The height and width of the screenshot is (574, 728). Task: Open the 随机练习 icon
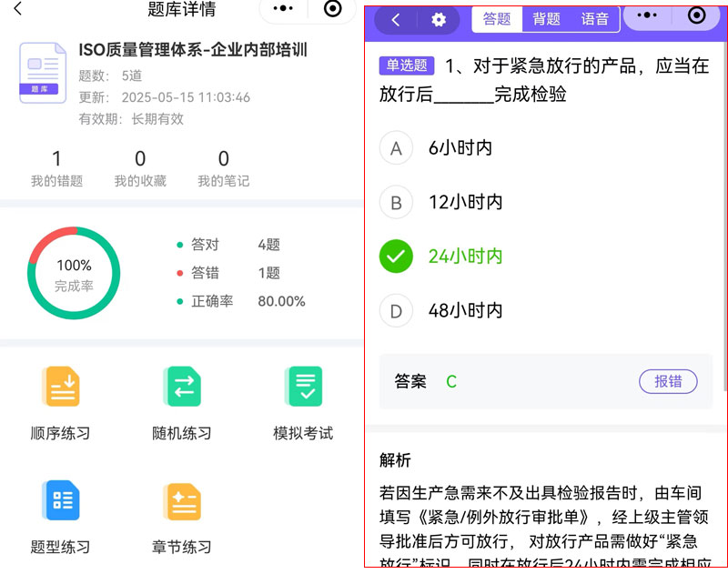click(182, 386)
